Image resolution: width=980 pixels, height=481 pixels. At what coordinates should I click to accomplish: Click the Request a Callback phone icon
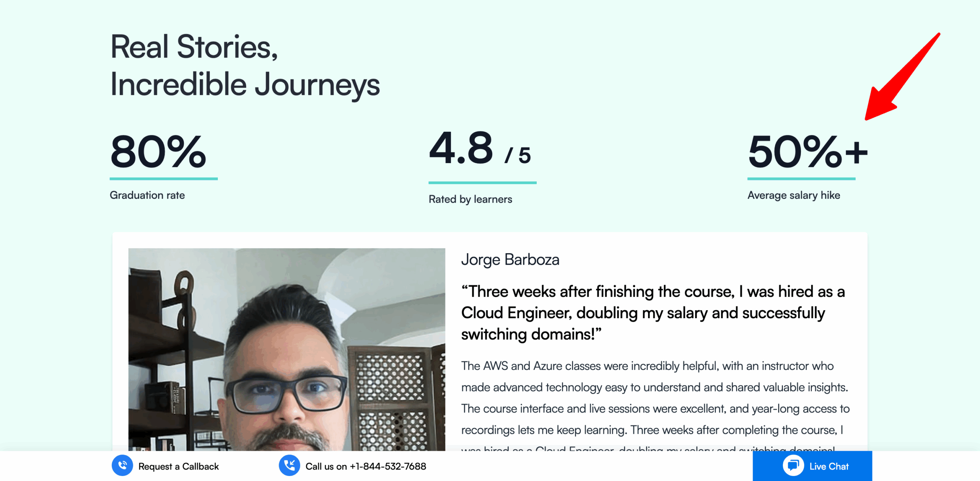pos(122,466)
